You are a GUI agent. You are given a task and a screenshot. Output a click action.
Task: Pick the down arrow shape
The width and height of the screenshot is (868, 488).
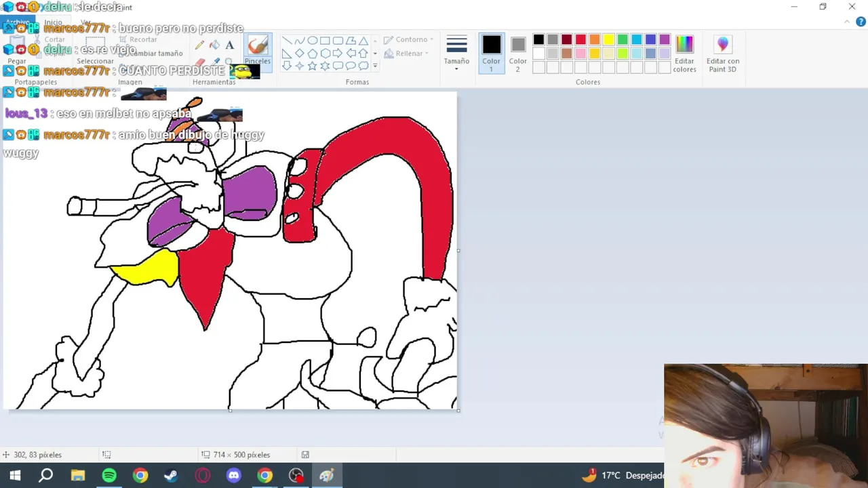tap(286, 66)
